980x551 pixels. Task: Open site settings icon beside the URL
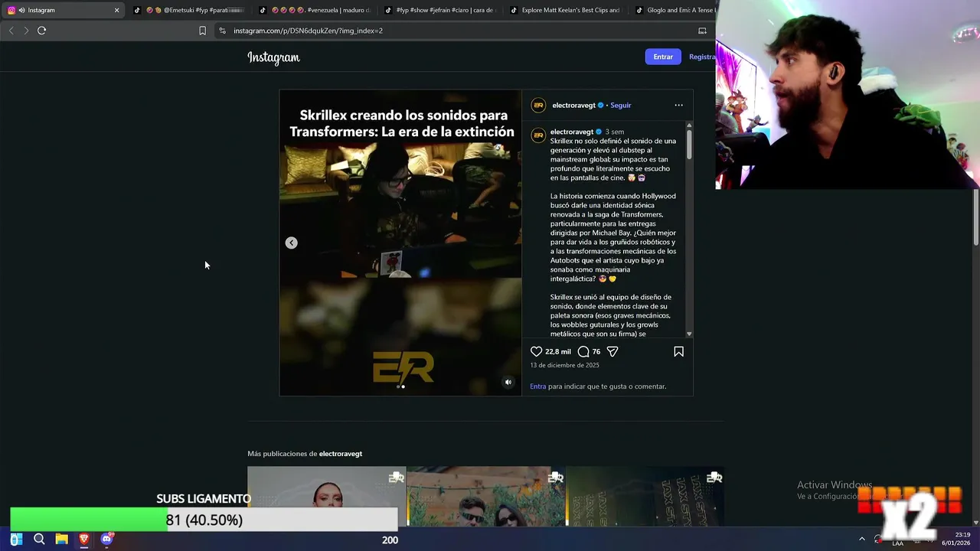coord(222,31)
